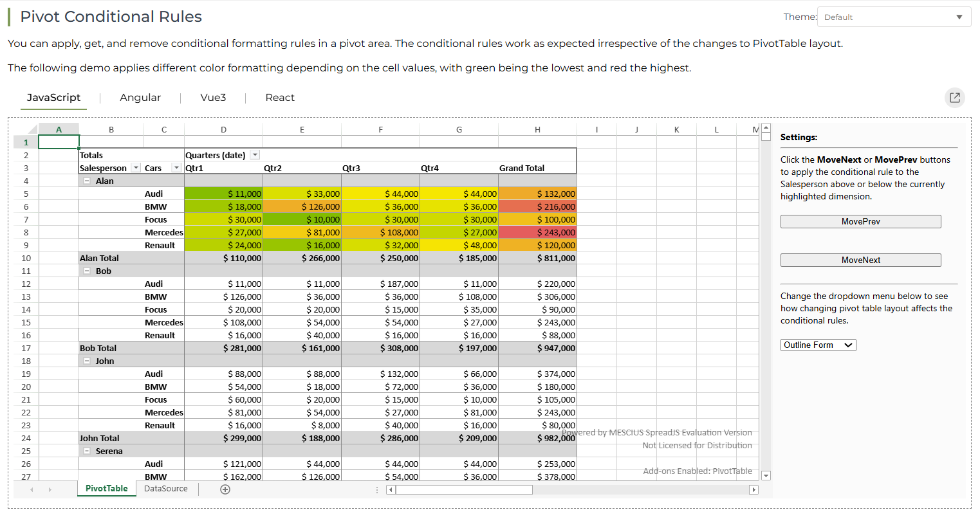Click orange Alan BMW Qtr2 $126,000 cell
980x510 pixels.
click(302, 206)
